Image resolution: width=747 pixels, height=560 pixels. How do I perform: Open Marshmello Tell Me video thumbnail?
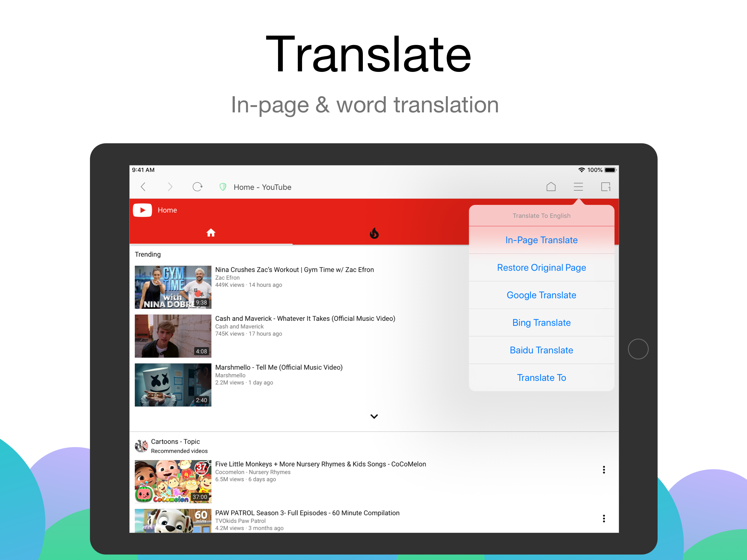point(173,385)
